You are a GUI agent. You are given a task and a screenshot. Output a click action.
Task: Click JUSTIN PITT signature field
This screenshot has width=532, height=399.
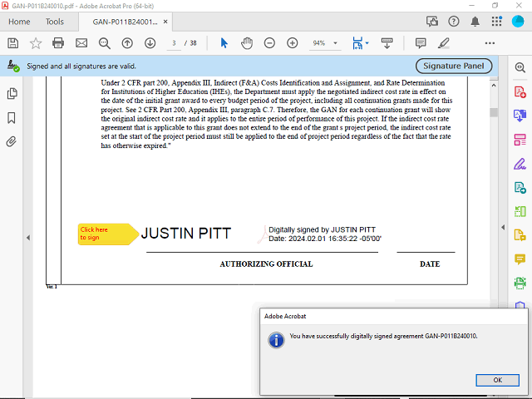(x=262, y=234)
